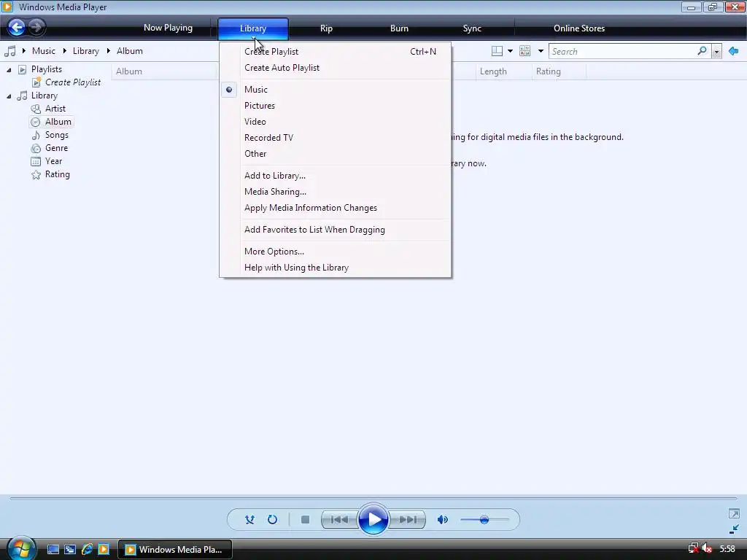
Task: Click the Library tab
Action: point(253,28)
